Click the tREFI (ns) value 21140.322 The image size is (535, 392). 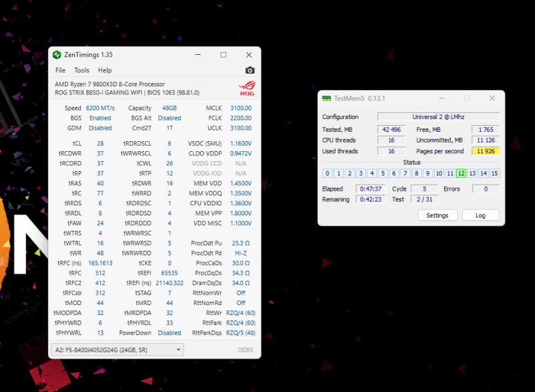pyautogui.click(x=170, y=283)
